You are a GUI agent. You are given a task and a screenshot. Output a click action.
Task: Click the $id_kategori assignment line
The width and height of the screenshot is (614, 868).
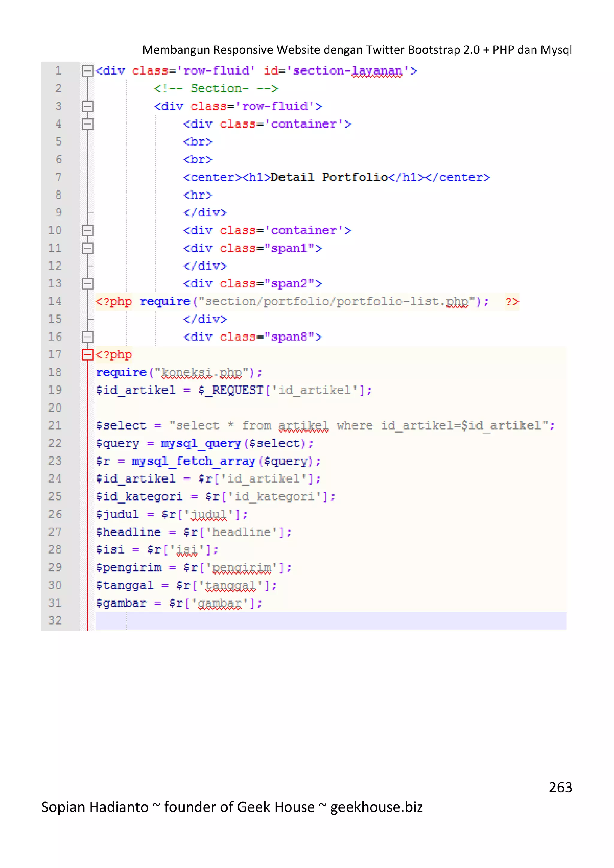[216, 497]
